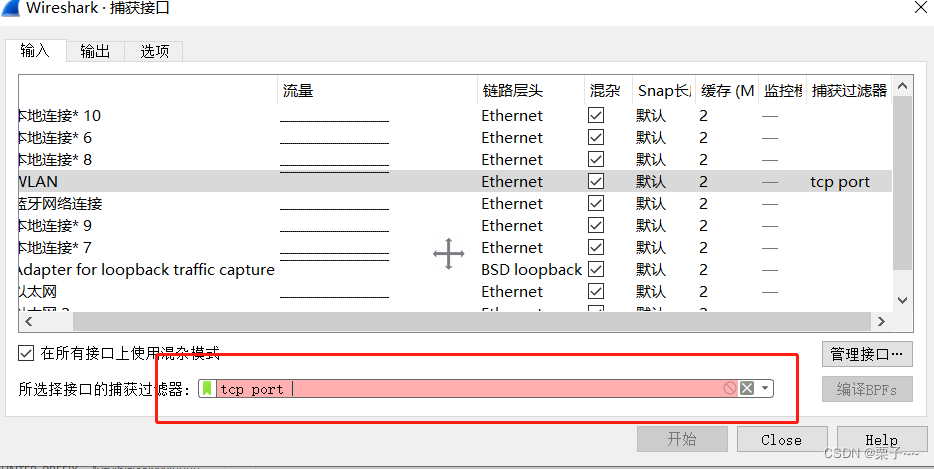This screenshot has height=469, width=934.
Task: Clear the capture filter with X icon
Action: coord(747,389)
